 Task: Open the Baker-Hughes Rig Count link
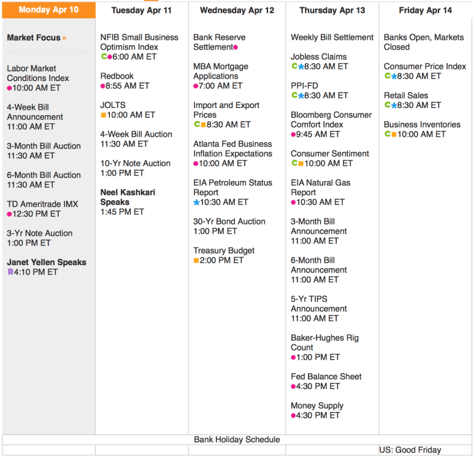coord(324,342)
